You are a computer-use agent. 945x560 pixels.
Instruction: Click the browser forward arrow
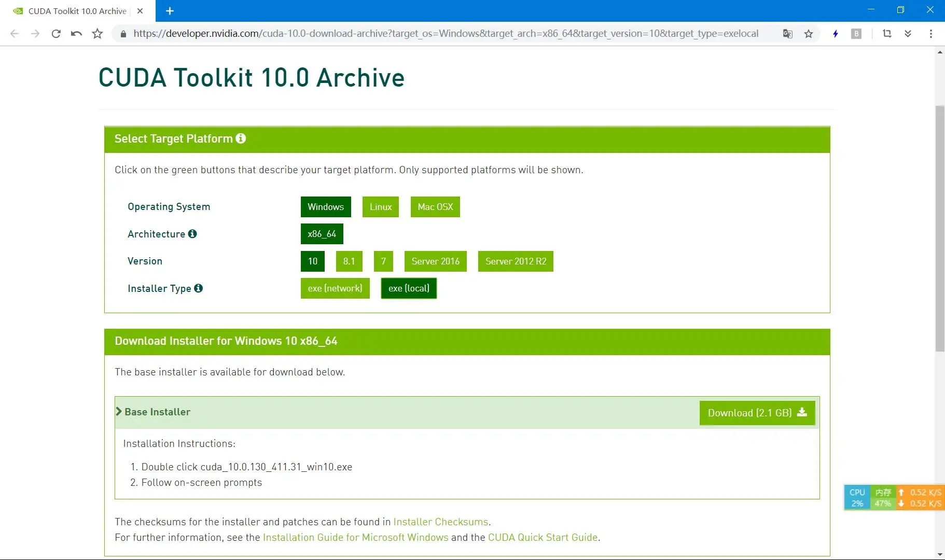pos(35,34)
